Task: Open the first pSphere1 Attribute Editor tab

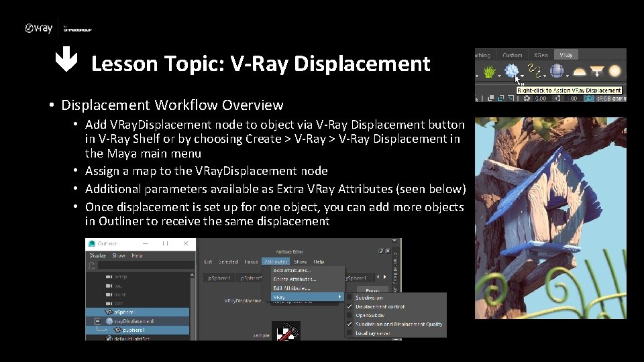Action: [x=219, y=278]
